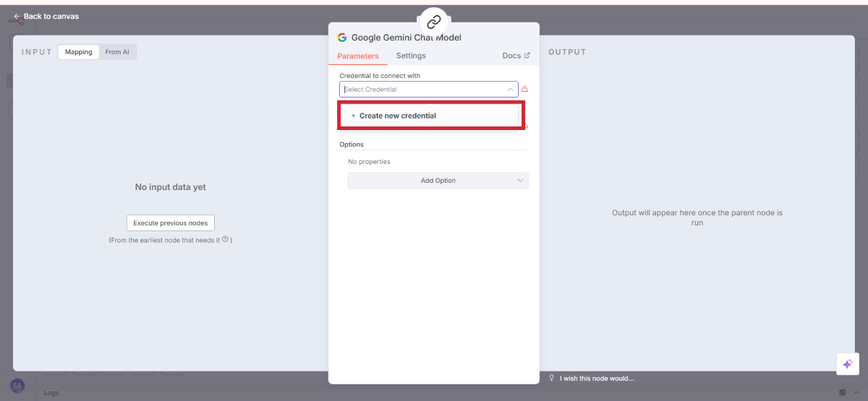Switch input view to From AI
Screen dimensions: 868x401
[117, 52]
